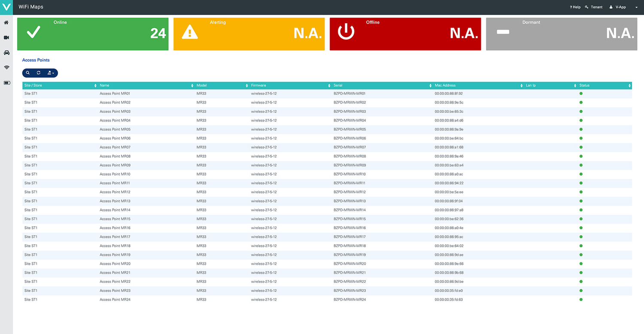Viewport: 644px width, 334px height.
Task: Toggle sorting on the Name column
Action: [x=192, y=85]
